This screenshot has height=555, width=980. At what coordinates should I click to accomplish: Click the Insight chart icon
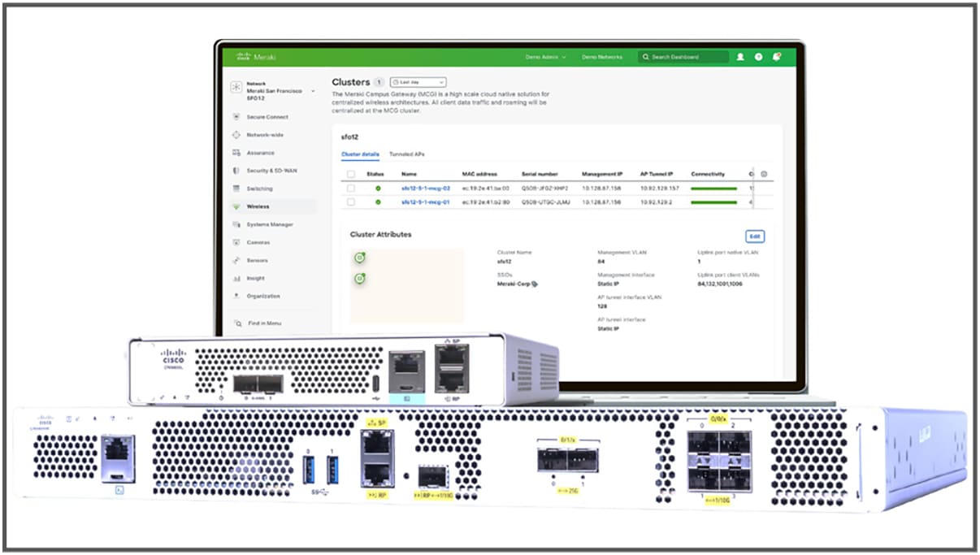(236, 278)
